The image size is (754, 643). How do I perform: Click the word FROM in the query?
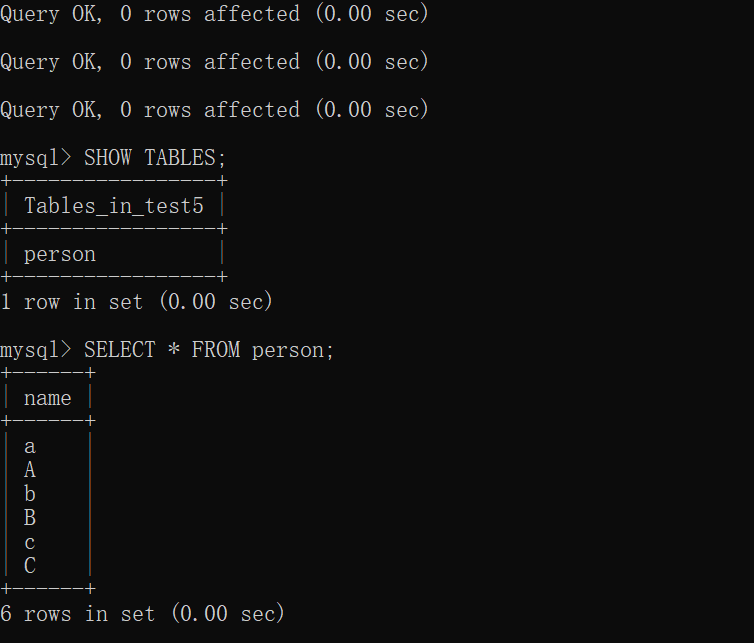tap(216, 350)
